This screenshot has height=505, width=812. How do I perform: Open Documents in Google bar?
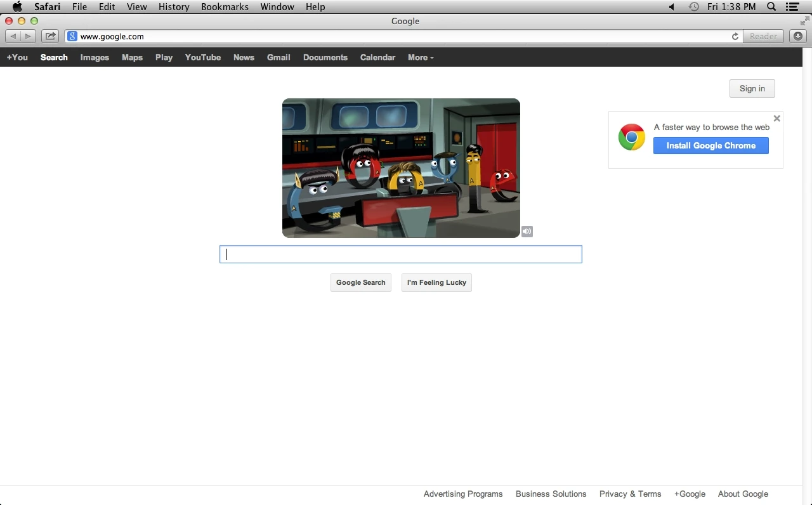pyautogui.click(x=325, y=57)
